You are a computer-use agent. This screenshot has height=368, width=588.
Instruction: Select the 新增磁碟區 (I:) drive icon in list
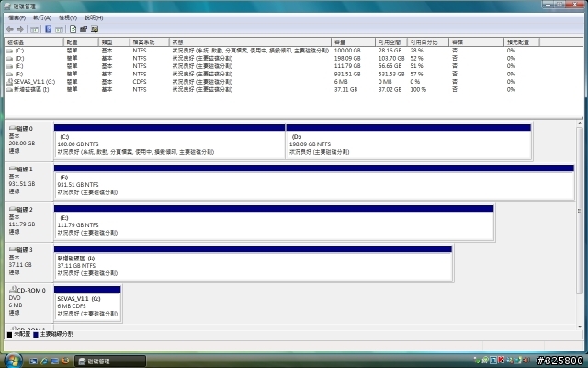point(9,90)
